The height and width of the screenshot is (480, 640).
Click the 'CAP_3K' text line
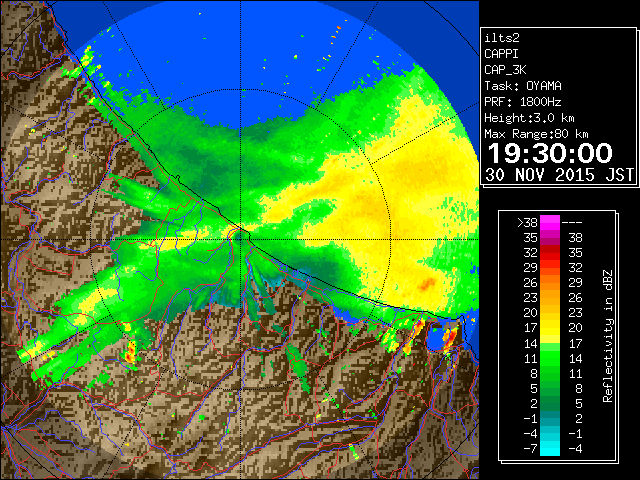pos(505,70)
